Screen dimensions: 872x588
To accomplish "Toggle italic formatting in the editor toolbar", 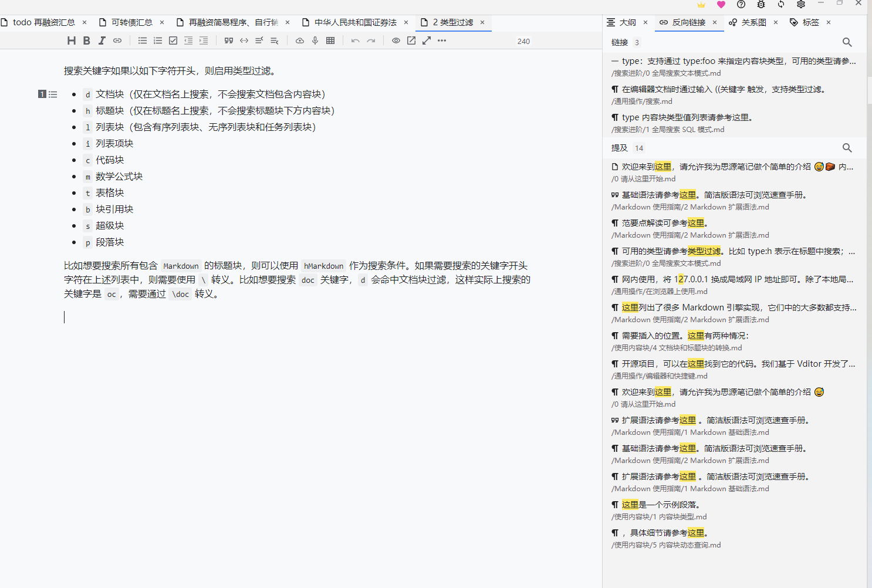I will click(102, 40).
